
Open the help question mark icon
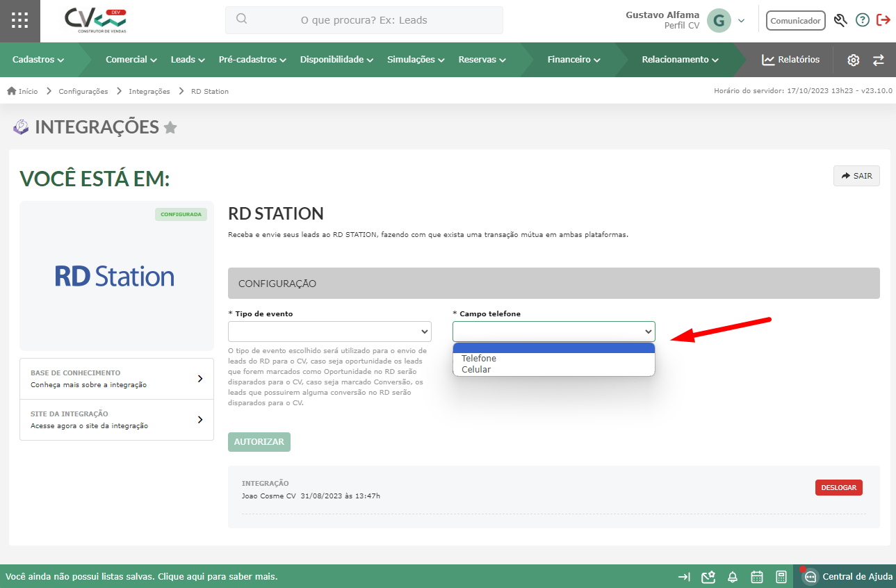[x=863, y=20]
